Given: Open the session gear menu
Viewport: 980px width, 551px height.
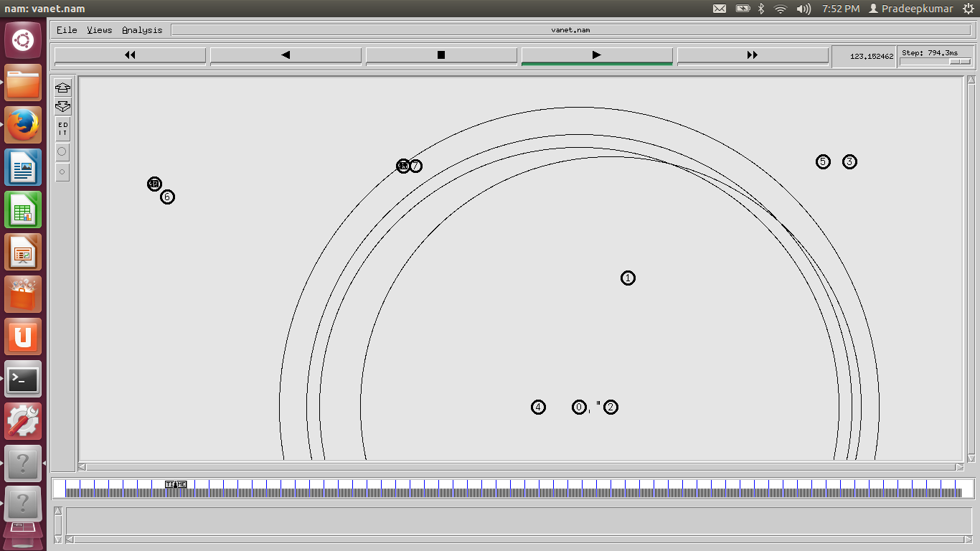Looking at the screenshot, I should point(968,9).
